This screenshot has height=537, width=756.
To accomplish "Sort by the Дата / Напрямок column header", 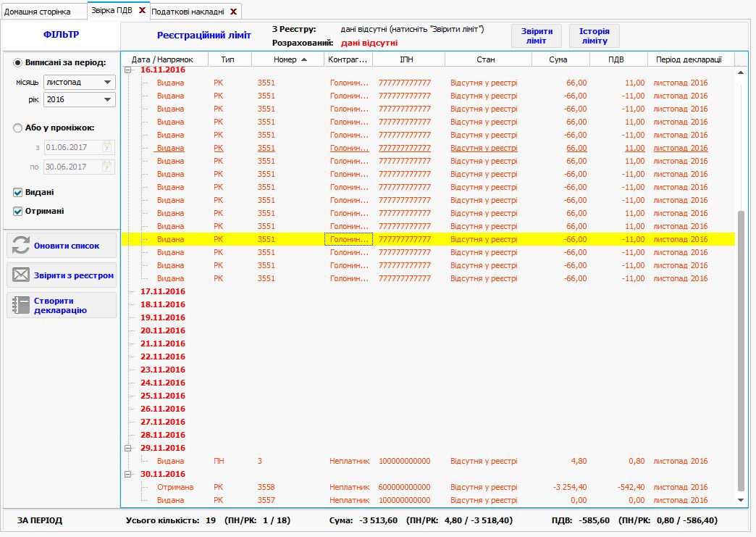I will tap(164, 59).
